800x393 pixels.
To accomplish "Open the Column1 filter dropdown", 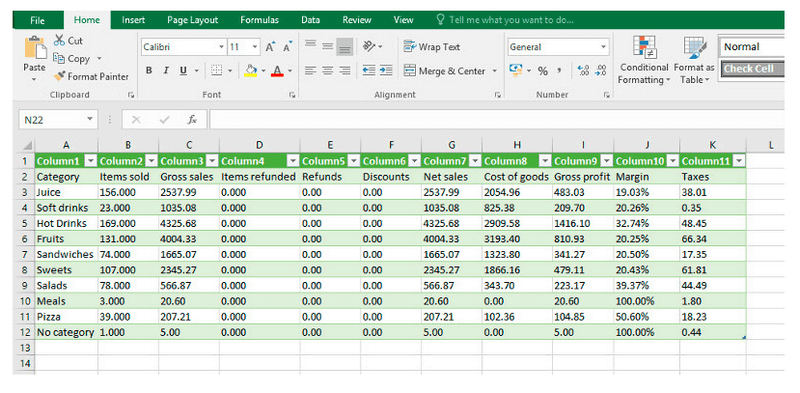I will coord(91,161).
